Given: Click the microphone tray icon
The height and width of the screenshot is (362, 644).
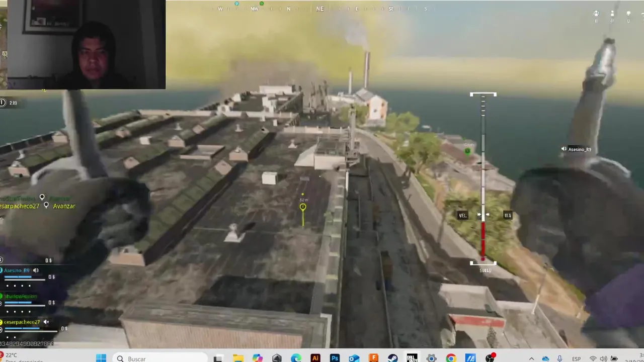Looking at the screenshot, I should [x=560, y=359].
